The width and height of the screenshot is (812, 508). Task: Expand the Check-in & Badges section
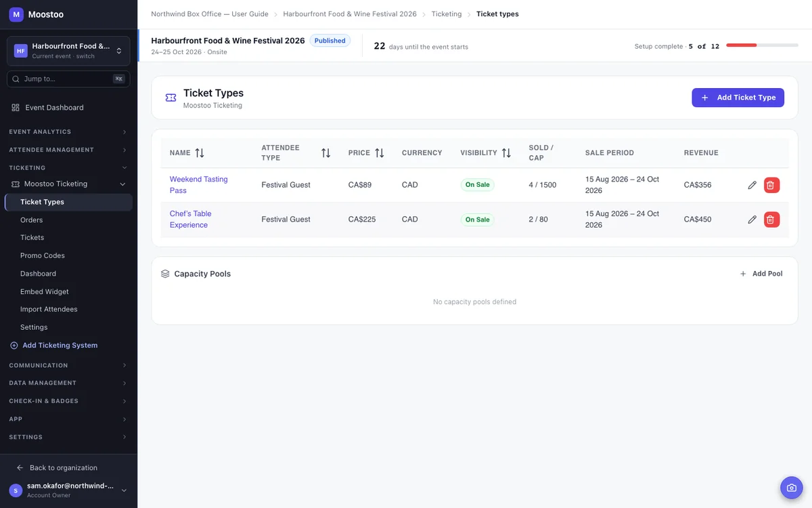(x=68, y=402)
